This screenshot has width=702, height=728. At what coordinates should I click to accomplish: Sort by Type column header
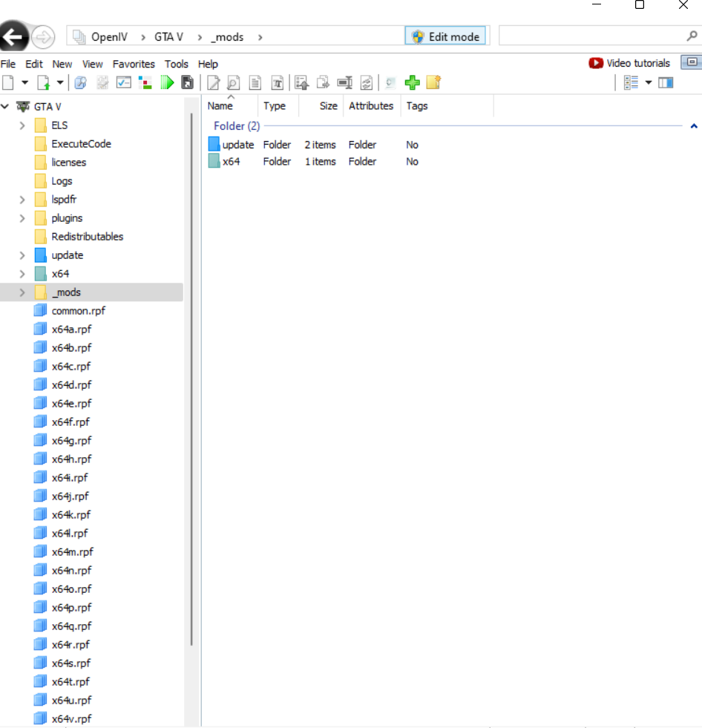click(x=278, y=106)
